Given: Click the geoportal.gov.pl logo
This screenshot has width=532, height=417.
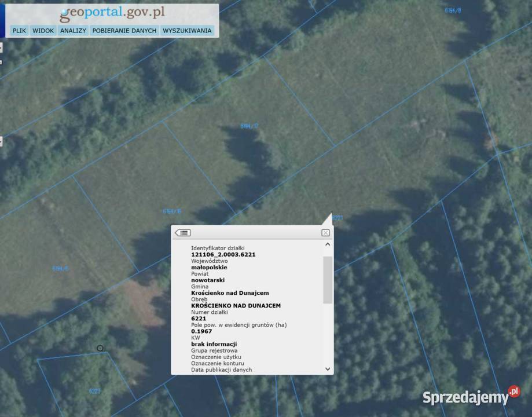Looking at the screenshot, I should 112,12.
